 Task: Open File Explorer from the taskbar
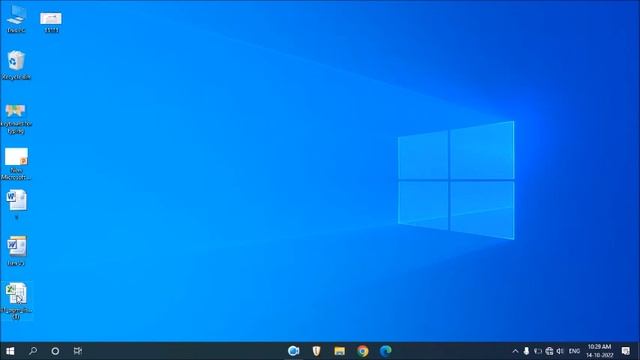pyautogui.click(x=340, y=351)
